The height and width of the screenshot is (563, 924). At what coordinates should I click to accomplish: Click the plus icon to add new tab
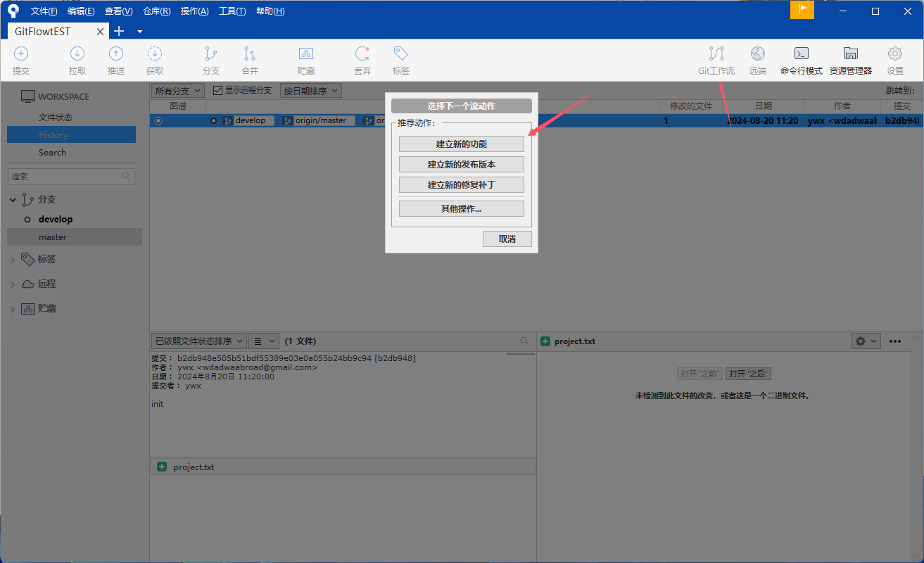[119, 31]
